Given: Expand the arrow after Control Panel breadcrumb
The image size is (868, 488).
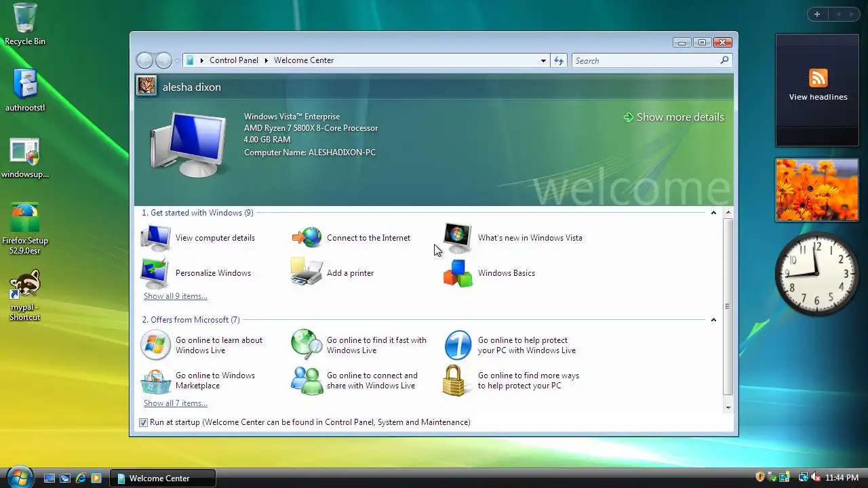Looking at the screenshot, I should point(267,60).
